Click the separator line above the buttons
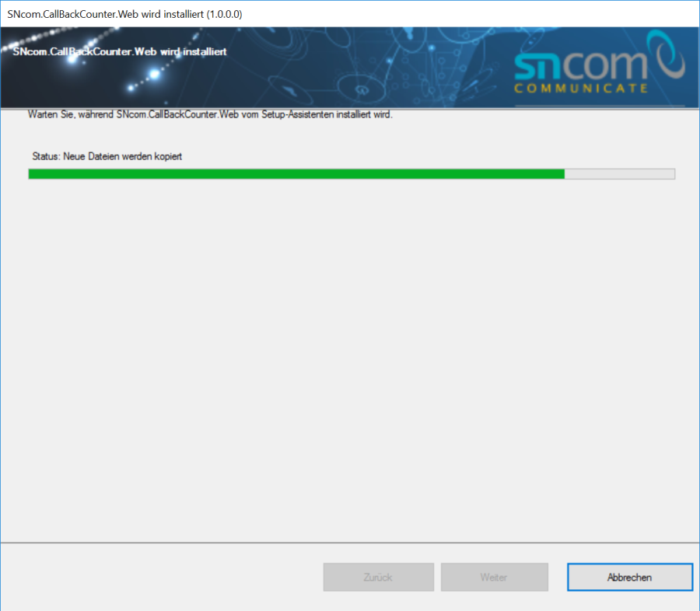 [350, 543]
